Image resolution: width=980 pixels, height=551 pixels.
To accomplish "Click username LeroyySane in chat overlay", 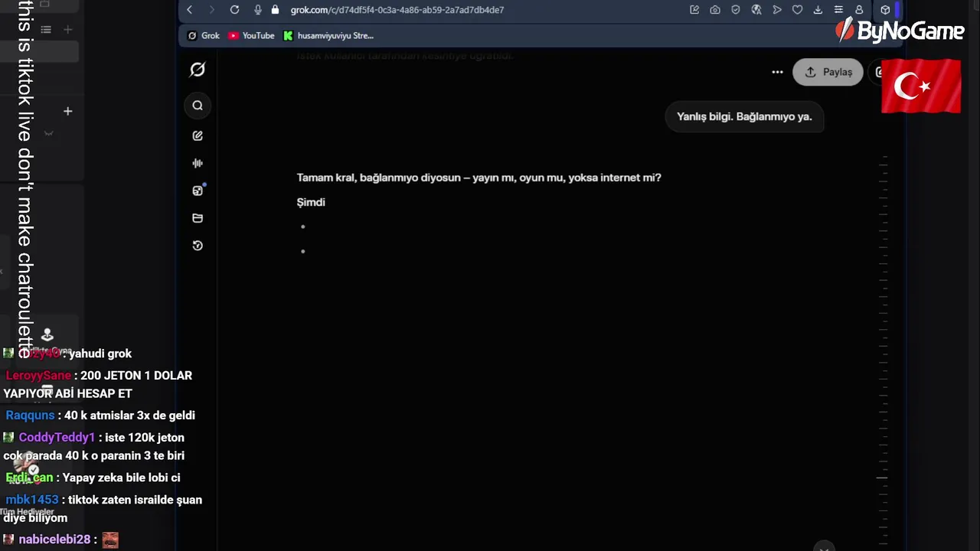I will [x=38, y=376].
